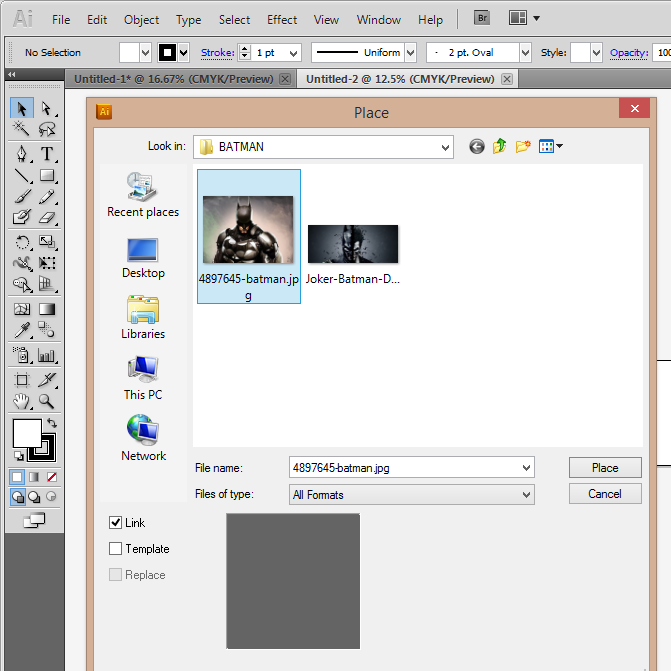Select the Direct Selection tool
Screen dimensions: 671x671
point(47,108)
